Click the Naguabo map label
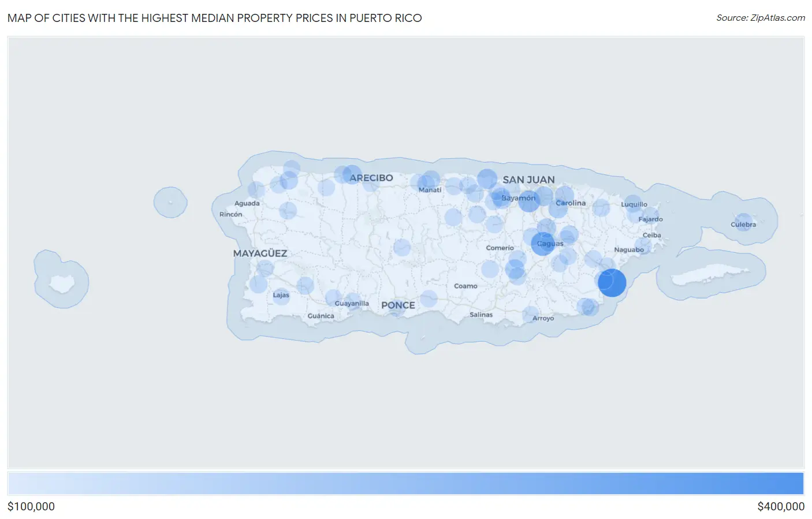 (x=629, y=250)
